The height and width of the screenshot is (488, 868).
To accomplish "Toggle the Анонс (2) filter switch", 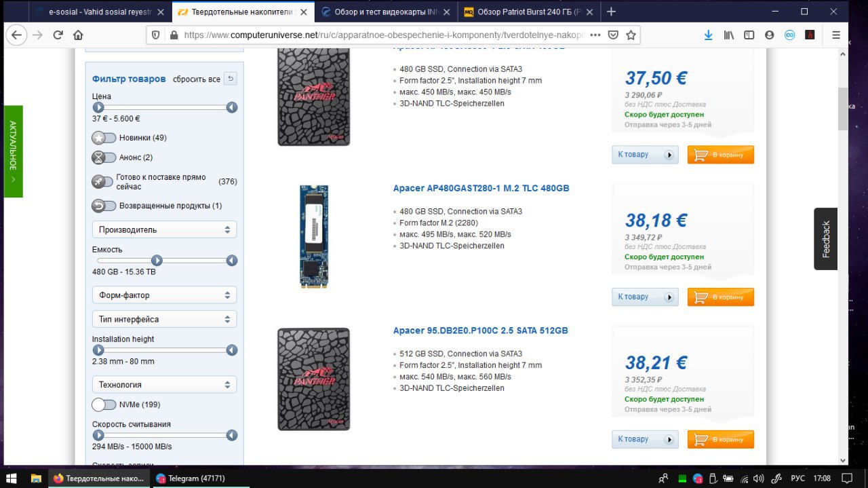I will point(104,157).
